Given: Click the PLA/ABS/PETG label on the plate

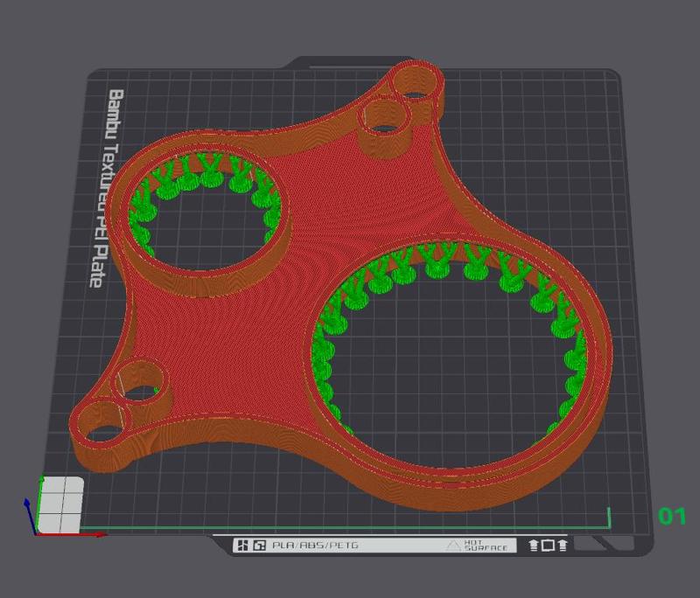Looking at the screenshot, I should (x=315, y=545).
